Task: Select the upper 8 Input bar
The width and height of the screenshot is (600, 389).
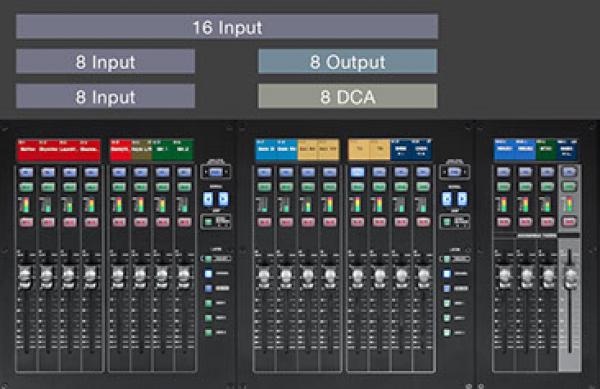Action: [x=106, y=61]
